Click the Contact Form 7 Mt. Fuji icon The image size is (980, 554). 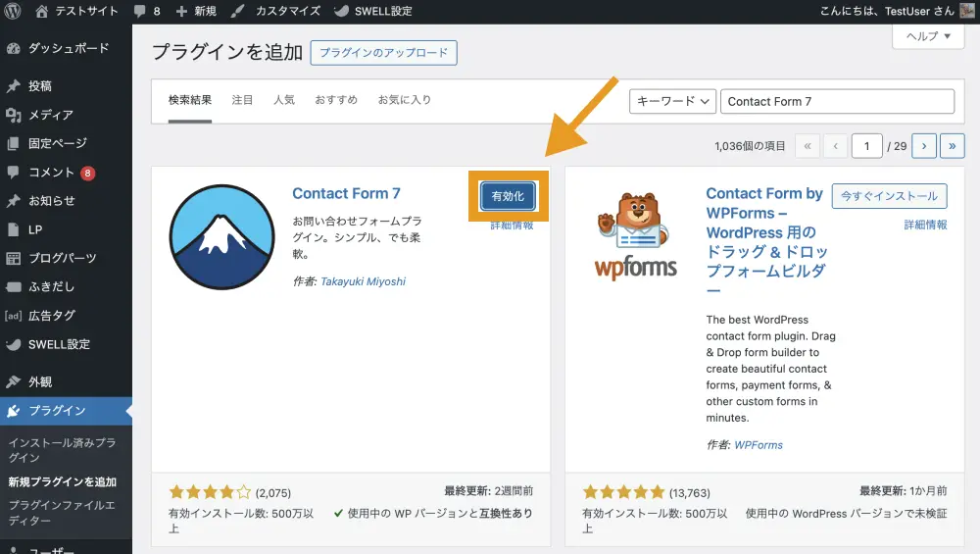[x=220, y=236]
